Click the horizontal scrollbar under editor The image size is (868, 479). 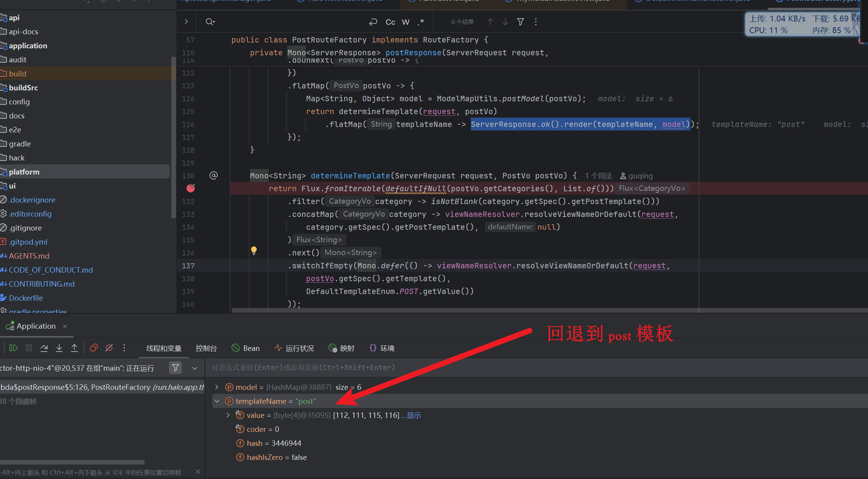click(467, 310)
